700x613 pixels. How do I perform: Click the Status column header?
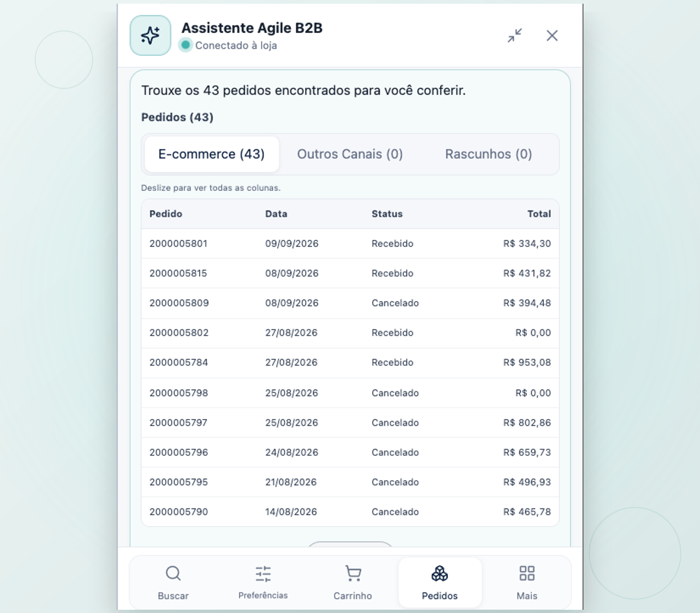coord(387,214)
